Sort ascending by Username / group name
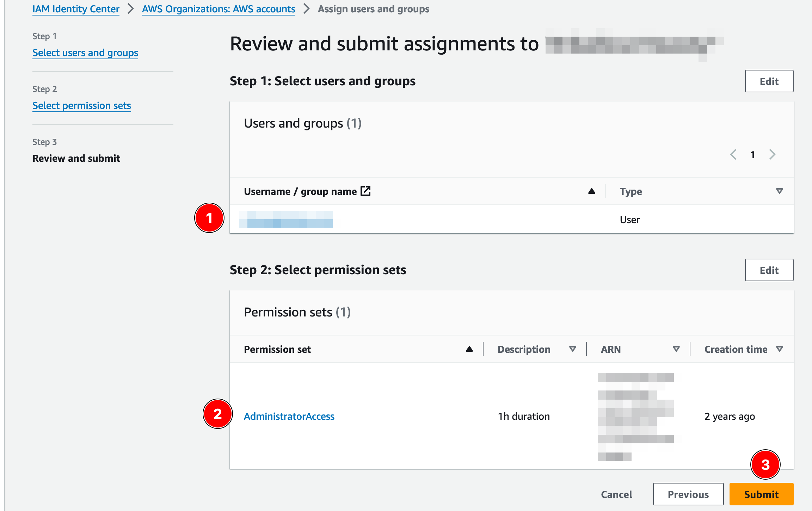 (x=591, y=191)
